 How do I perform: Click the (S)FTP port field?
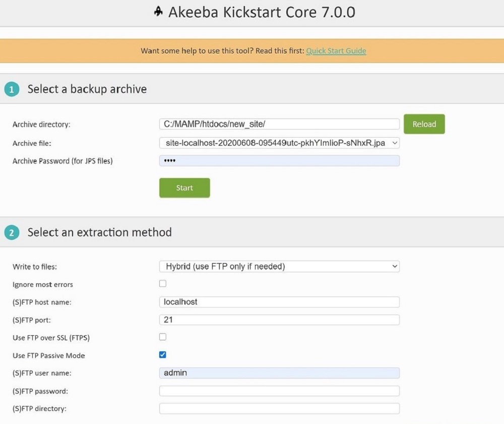point(279,320)
